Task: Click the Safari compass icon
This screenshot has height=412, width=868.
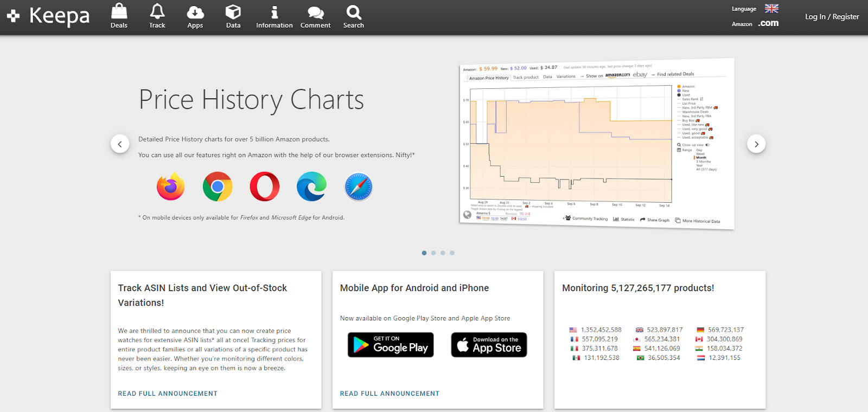Action: [x=359, y=186]
